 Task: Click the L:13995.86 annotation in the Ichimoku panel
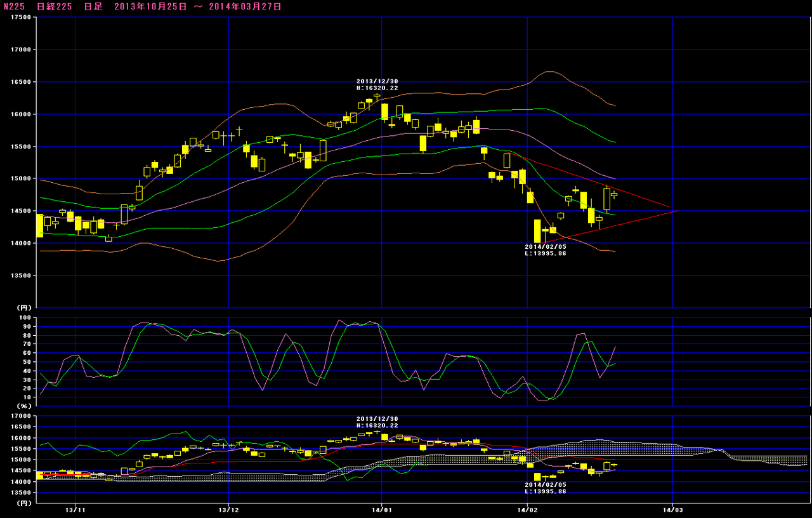(546, 492)
